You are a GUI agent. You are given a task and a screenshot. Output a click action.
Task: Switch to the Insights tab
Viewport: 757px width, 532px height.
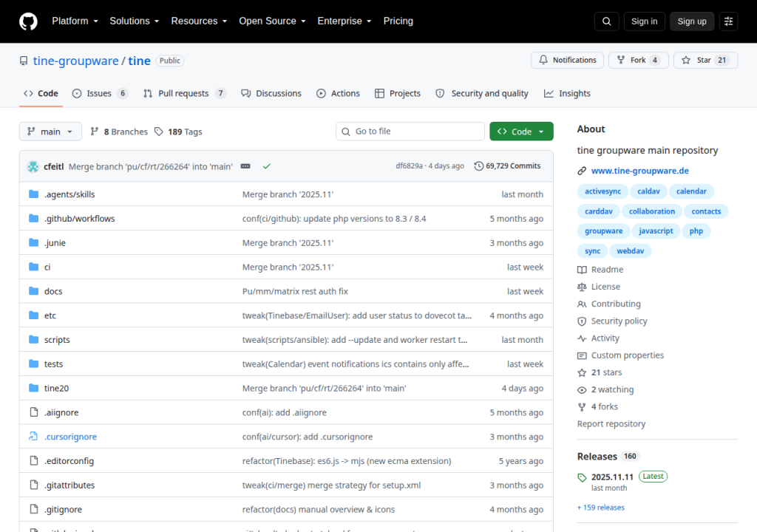(567, 93)
